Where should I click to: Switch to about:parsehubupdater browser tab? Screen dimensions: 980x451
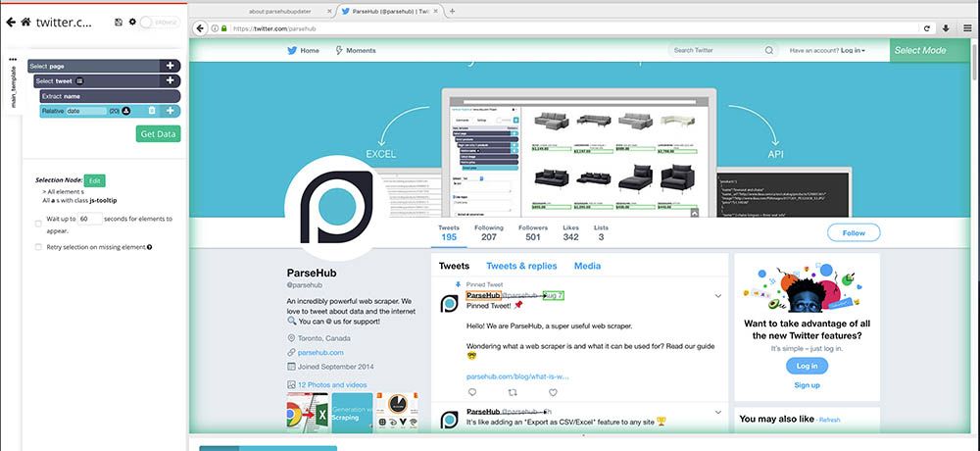280,11
